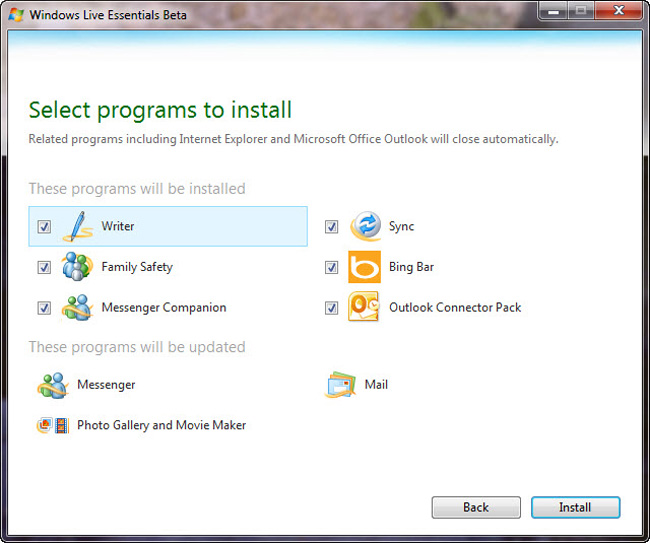Uncheck the Outlook Connector Pack checkbox
The image size is (650, 543).
(x=331, y=308)
